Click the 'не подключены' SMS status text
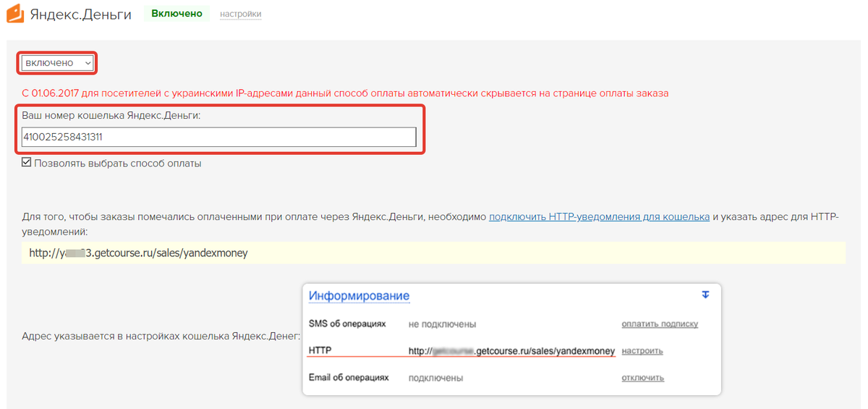Image resolution: width=868 pixels, height=409 pixels. 442,324
